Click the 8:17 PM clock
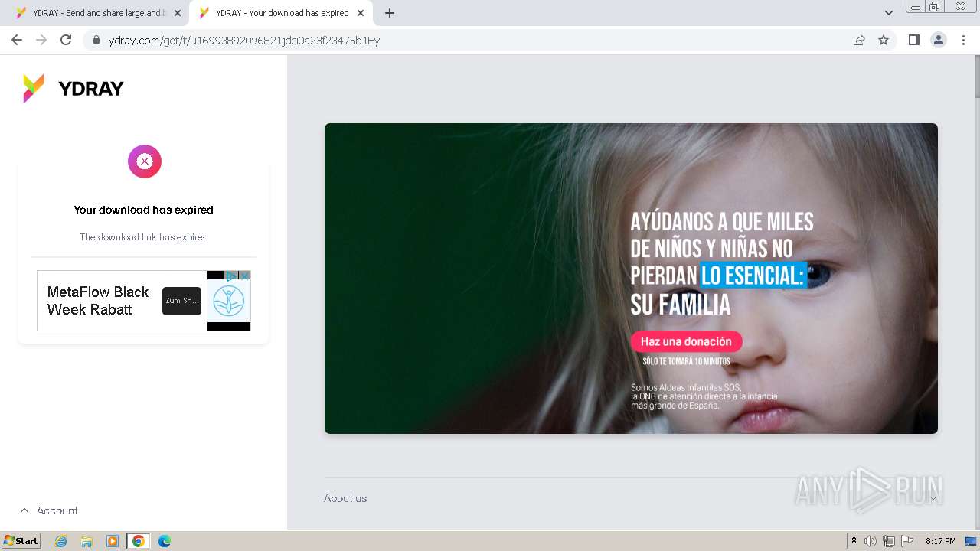 point(940,541)
